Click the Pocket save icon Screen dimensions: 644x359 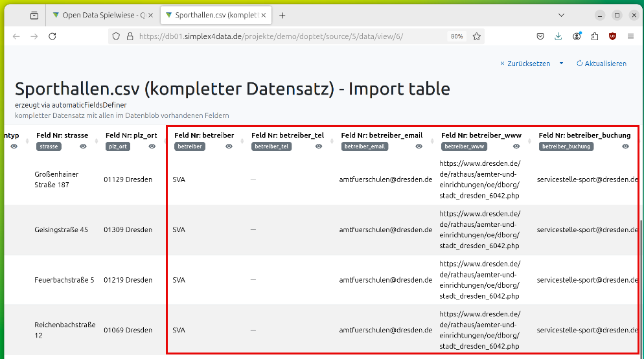point(540,36)
